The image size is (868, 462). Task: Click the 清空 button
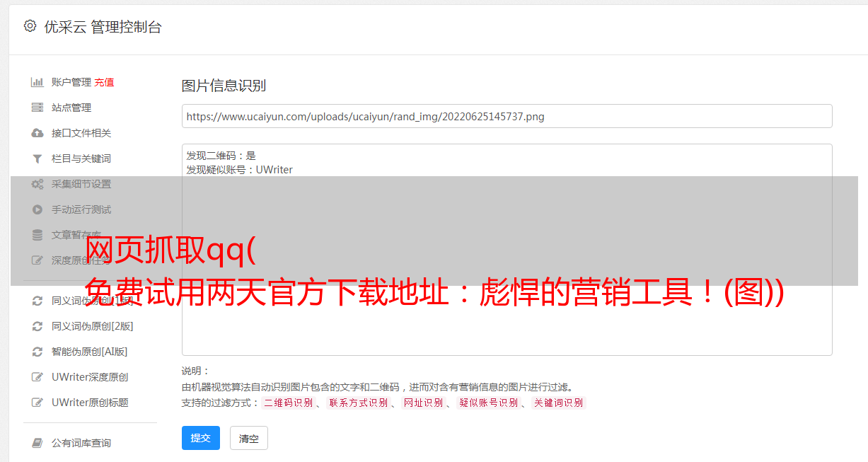(249, 439)
